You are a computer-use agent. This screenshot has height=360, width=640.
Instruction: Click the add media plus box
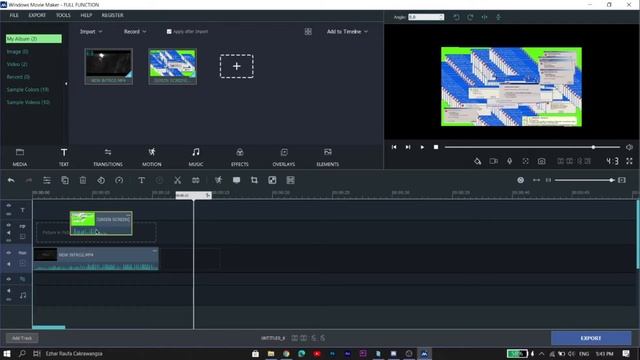237,66
